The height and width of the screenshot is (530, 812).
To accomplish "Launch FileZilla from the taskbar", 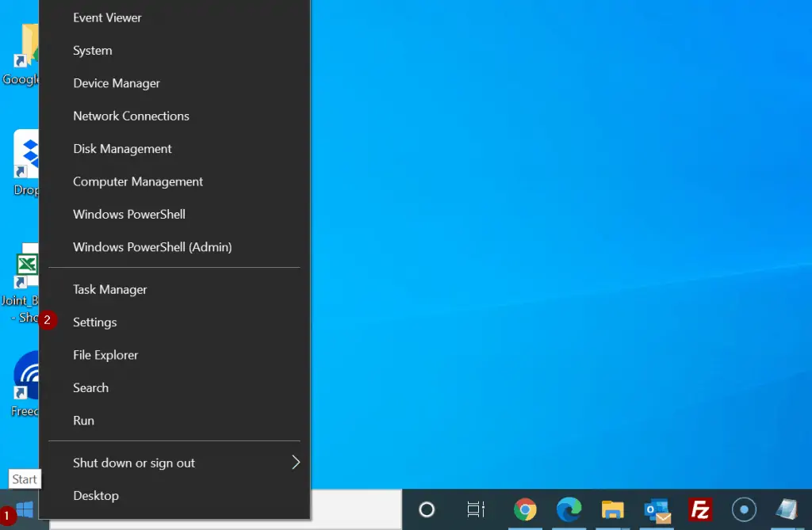I will click(x=700, y=509).
